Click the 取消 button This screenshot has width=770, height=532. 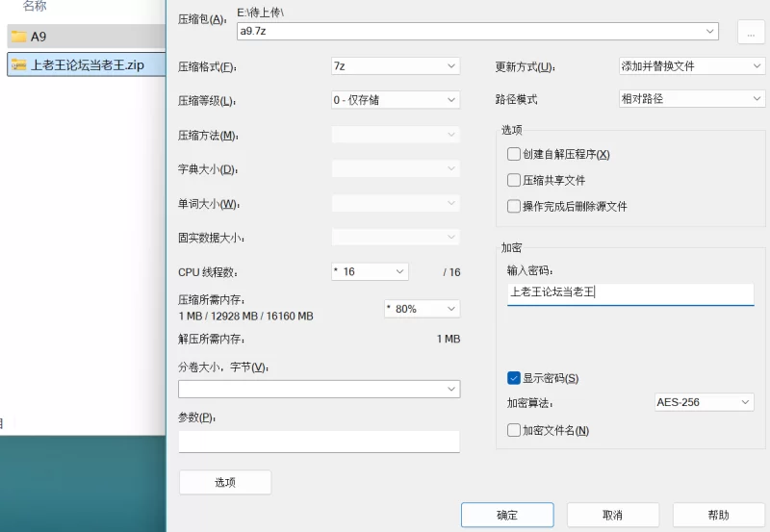[613, 515]
